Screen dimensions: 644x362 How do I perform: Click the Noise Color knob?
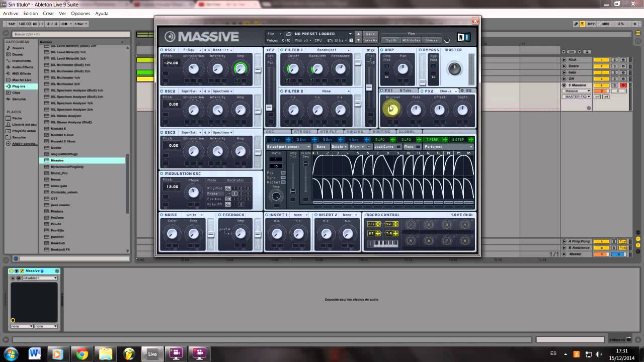(172, 233)
